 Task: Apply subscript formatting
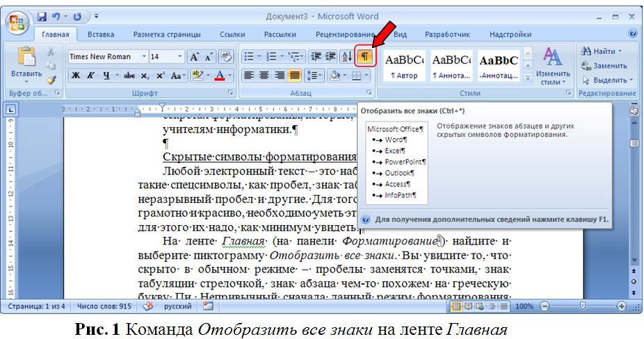(x=145, y=76)
